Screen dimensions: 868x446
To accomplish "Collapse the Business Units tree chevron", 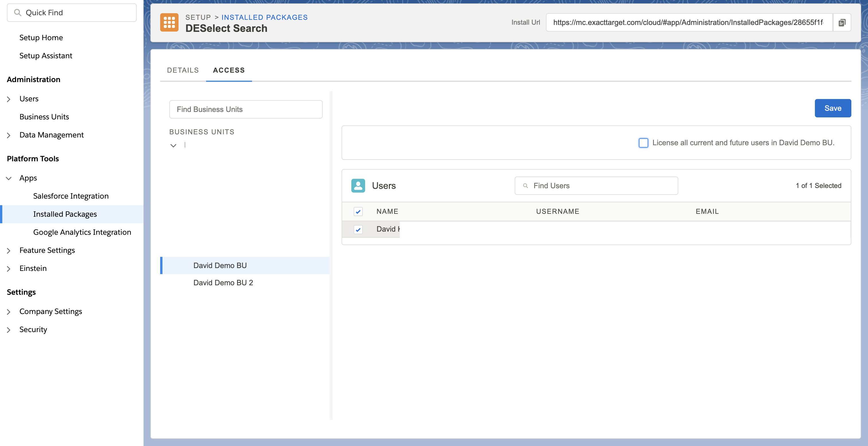I will pyautogui.click(x=173, y=146).
